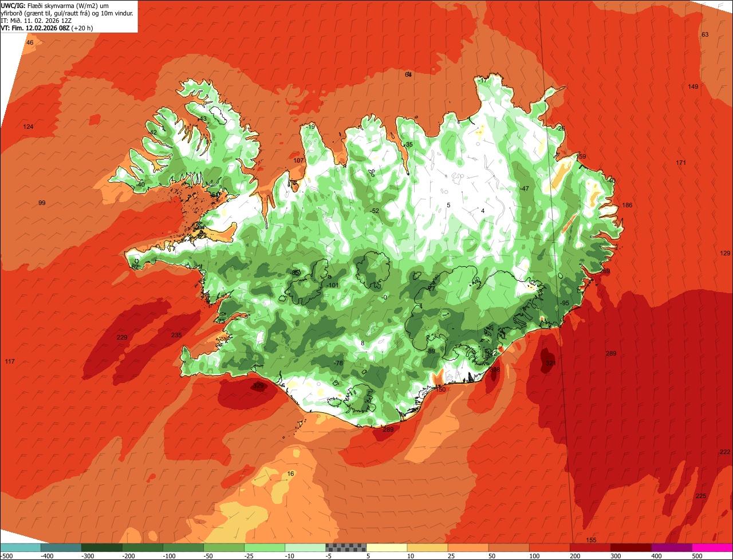Click the purple 400 legend swatch
Screen dimensions: 733x560
tap(672, 547)
